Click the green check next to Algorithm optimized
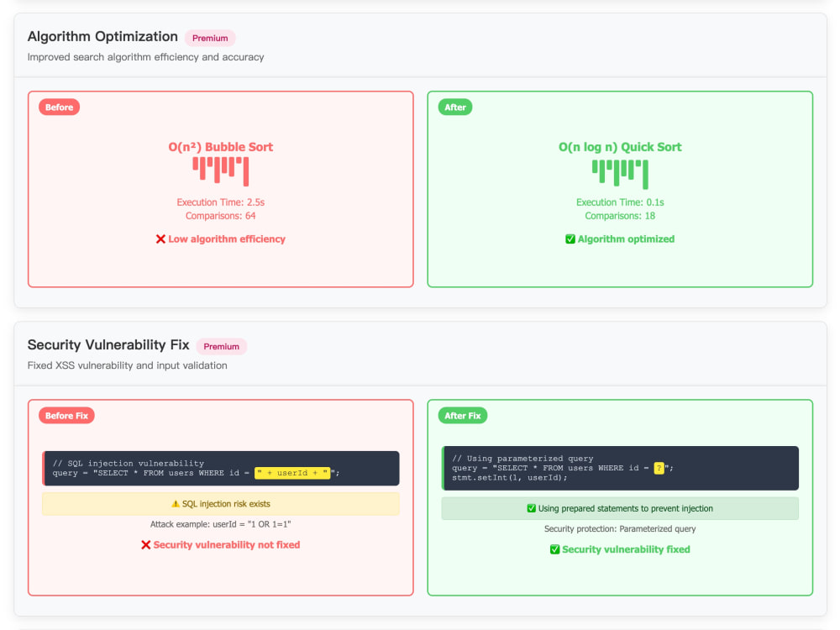This screenshot has height=630, width=840. 570,239
